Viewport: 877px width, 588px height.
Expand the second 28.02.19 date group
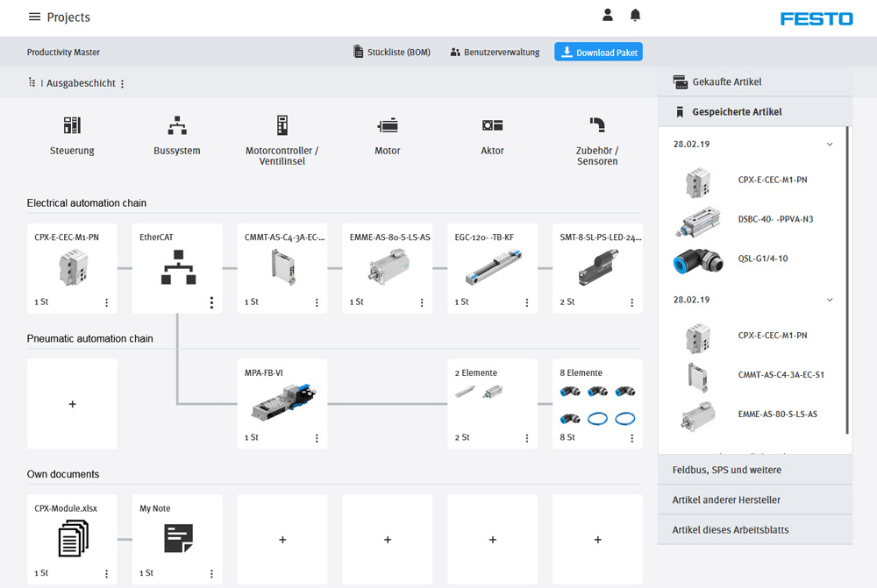[829, 299]
